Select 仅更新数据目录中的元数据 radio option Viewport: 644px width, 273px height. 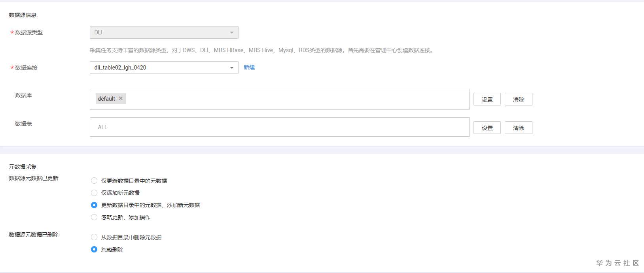94,181
